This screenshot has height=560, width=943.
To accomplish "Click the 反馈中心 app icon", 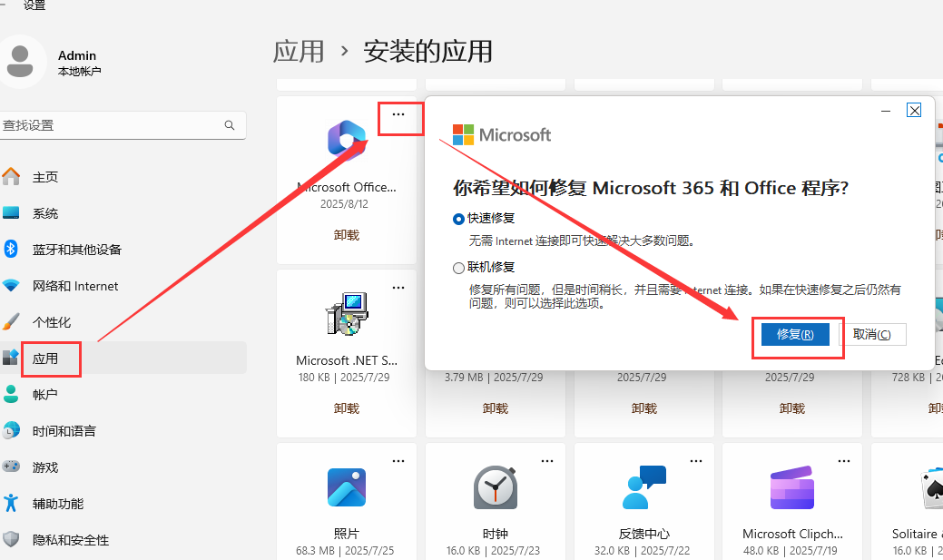I will (x=644, y=487).
